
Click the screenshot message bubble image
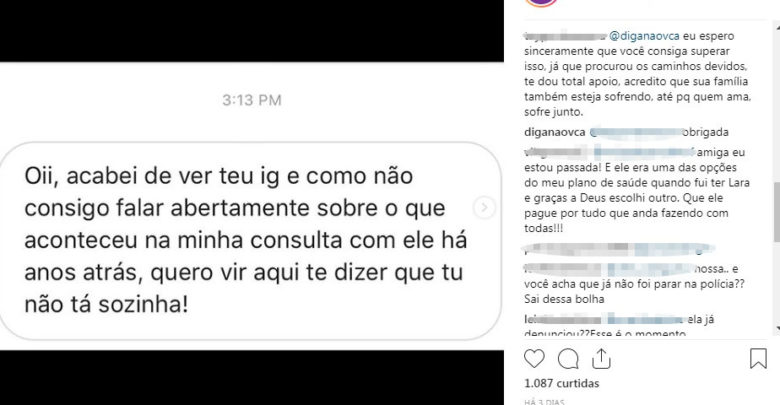tap(250, 241)
